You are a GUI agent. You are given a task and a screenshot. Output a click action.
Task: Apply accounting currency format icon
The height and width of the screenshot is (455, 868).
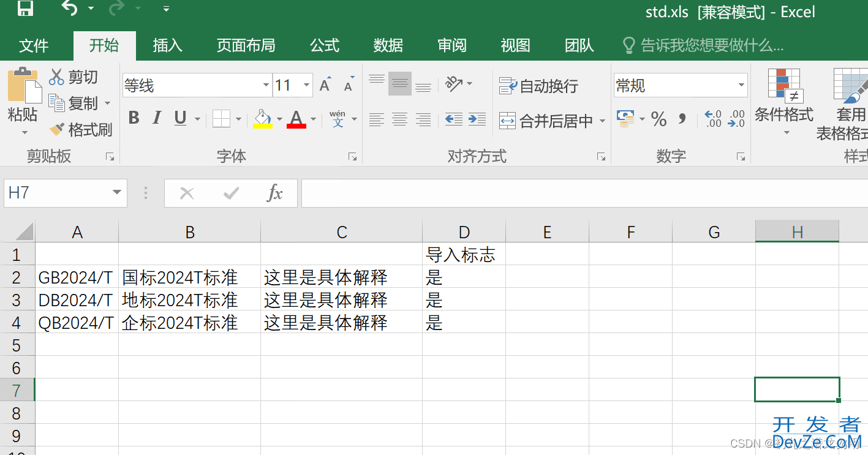click(x=626, y=119)
